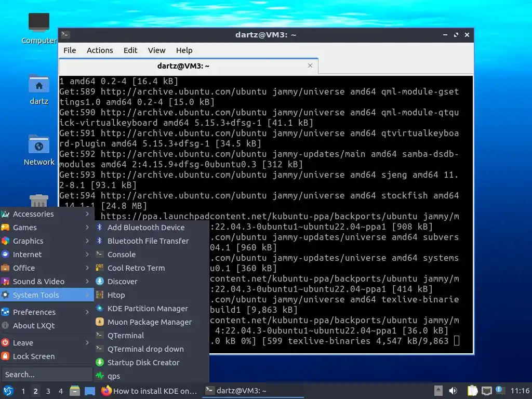
Task: Expand the Office menu category
Action: (46, 268)
